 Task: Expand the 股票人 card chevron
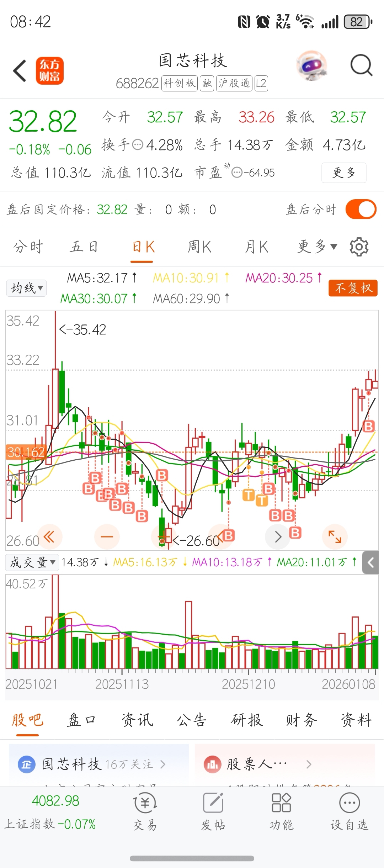[309, 764]
